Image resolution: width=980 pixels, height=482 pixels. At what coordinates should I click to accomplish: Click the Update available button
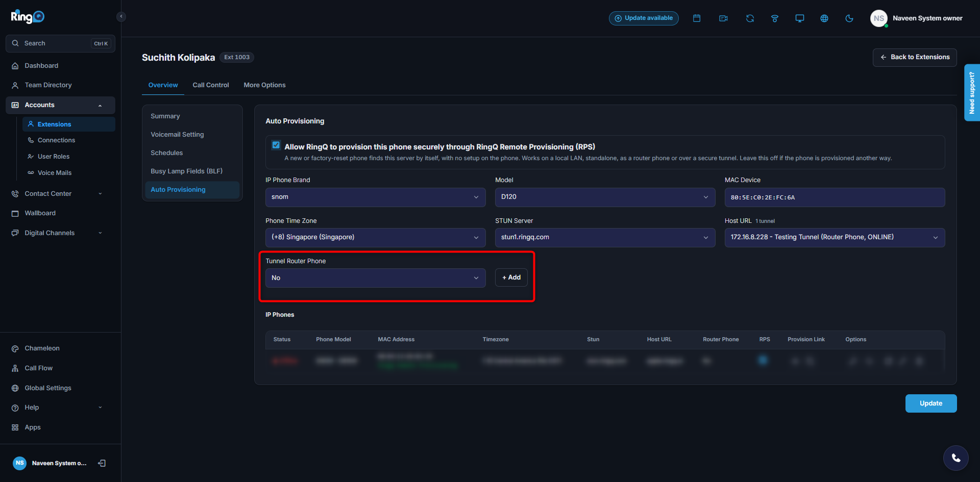pyautogui.click(x=644, y=18)
